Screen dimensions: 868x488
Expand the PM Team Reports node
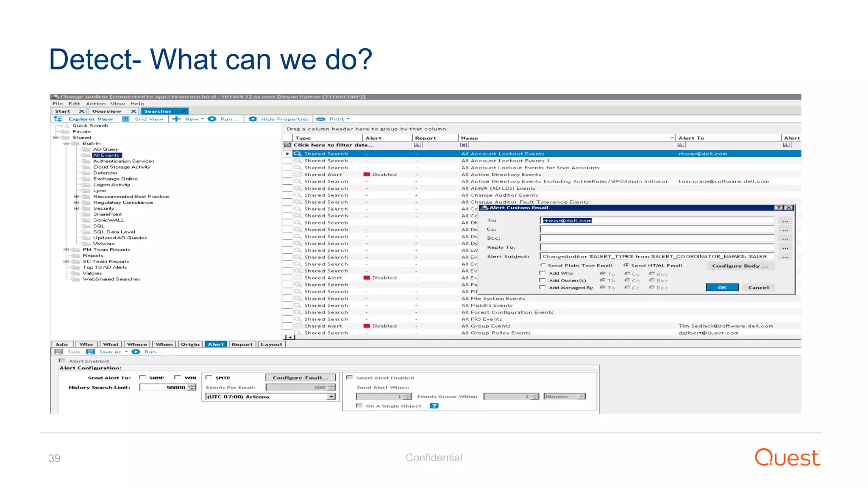pyautogui.click(x=66, y=250)
